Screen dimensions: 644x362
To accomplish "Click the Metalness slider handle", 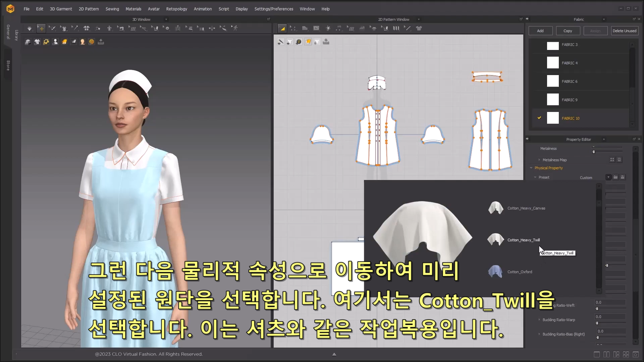I will 594,152.
